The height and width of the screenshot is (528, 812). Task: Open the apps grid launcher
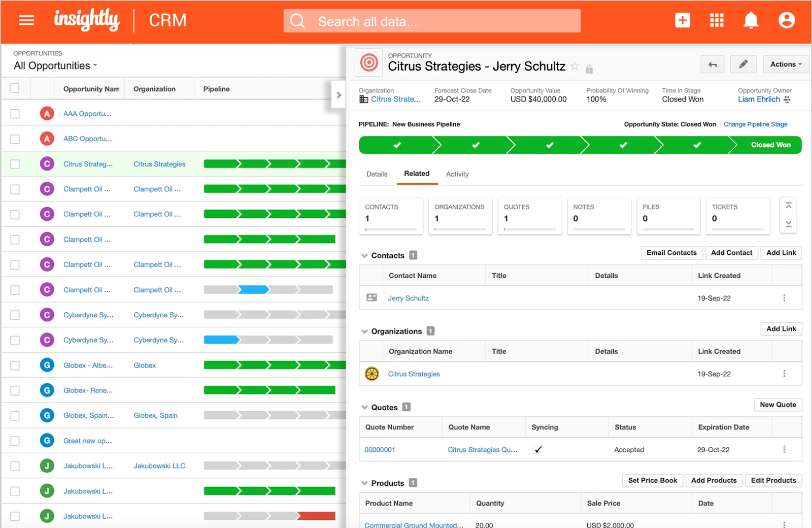click(x=717, y=20)
